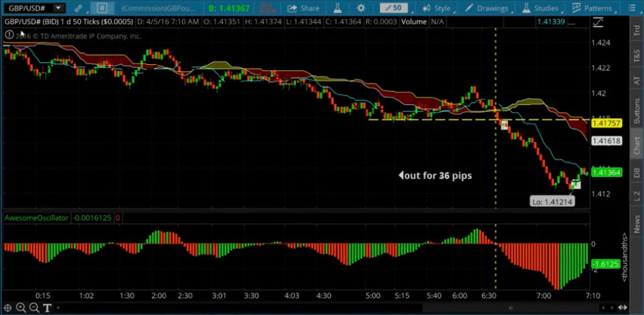Viewport: 644px width, 315px height.
Task: Click the 1.424 price axis label
Action: 600,42
